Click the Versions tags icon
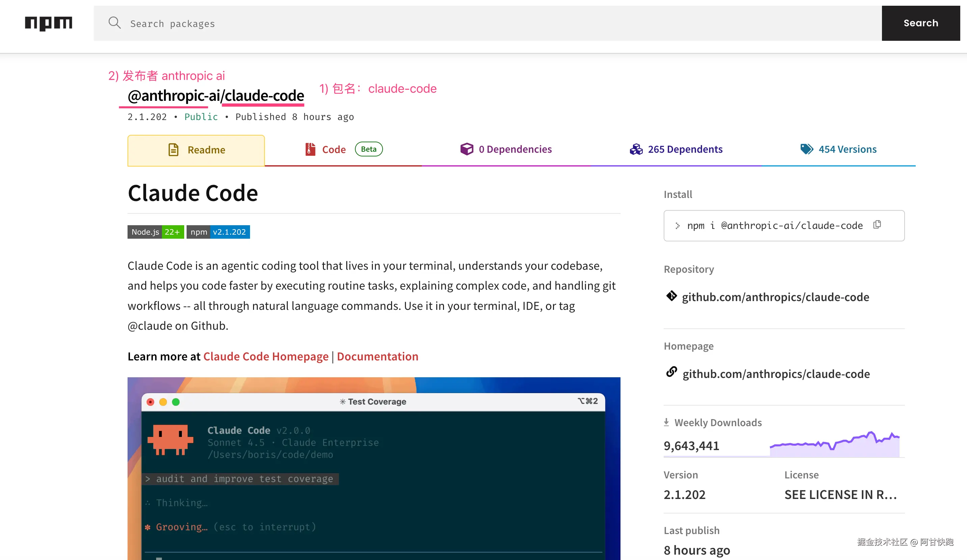The height and width of the screenshot is (560, 967). pos(807,149)
